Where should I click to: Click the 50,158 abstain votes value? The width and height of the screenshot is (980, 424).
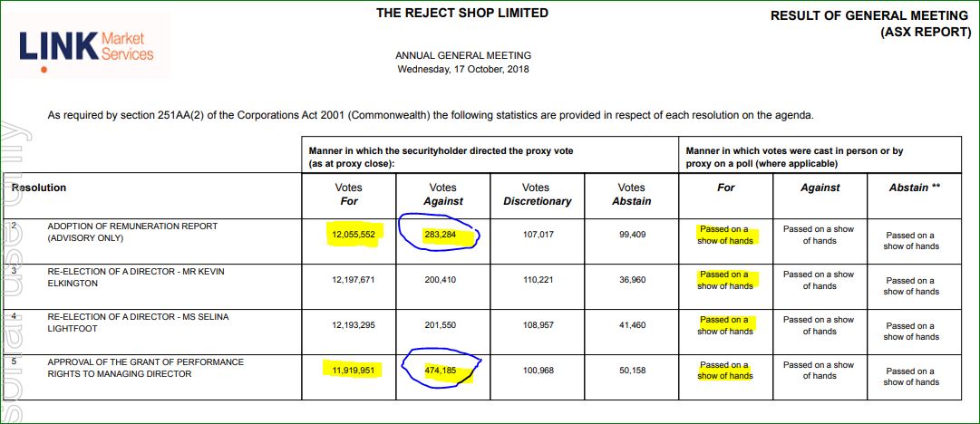[633, 371]
